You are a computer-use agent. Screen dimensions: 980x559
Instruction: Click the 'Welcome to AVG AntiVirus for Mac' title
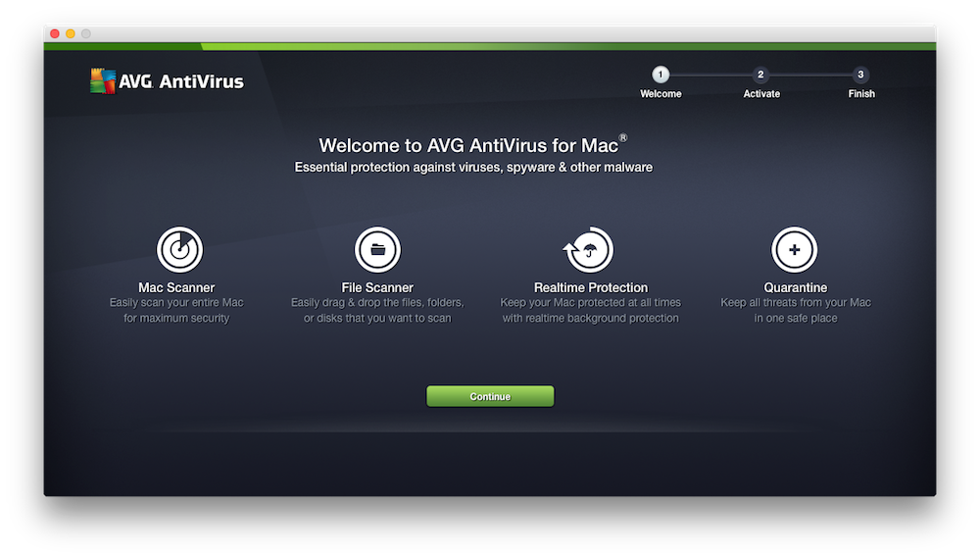(x=473, y=145)
